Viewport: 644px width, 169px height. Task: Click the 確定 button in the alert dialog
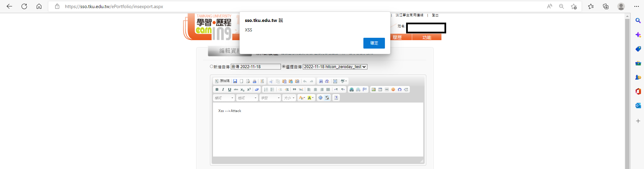tap(374, 43)
